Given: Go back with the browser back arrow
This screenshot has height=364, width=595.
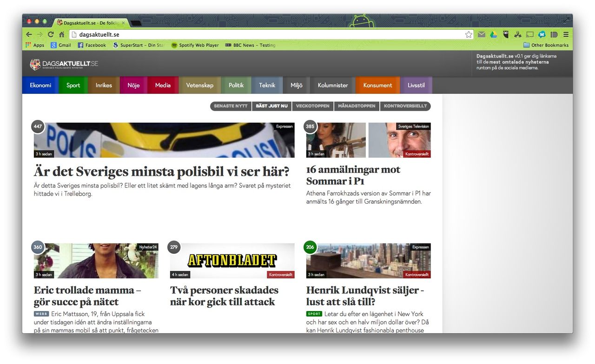Looking at the screenshot, I should pos(29,34).
